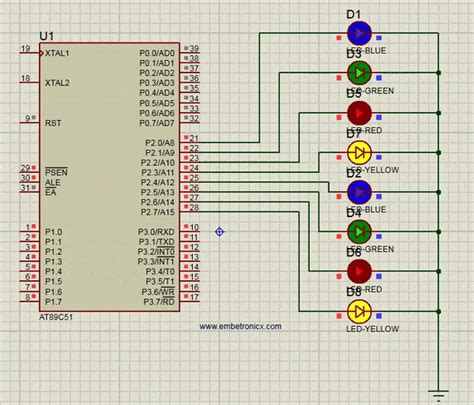474x405 pixels.
Task: Click the P2.4/A12 pin label
Action: (158, 182)
